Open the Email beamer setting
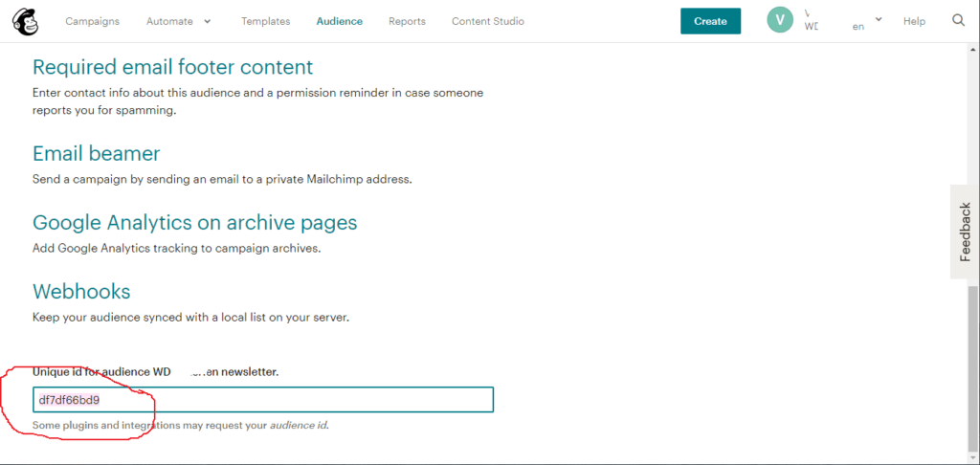This screenshot has height=465, width=980. pos(96,154)
